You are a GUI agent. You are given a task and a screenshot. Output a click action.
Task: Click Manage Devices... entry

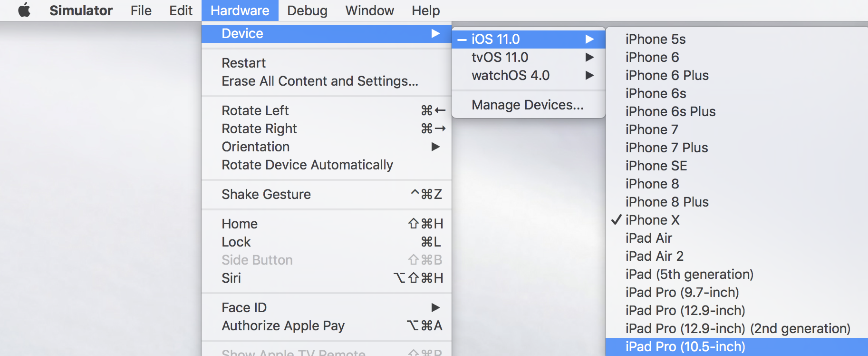(527, 105)
